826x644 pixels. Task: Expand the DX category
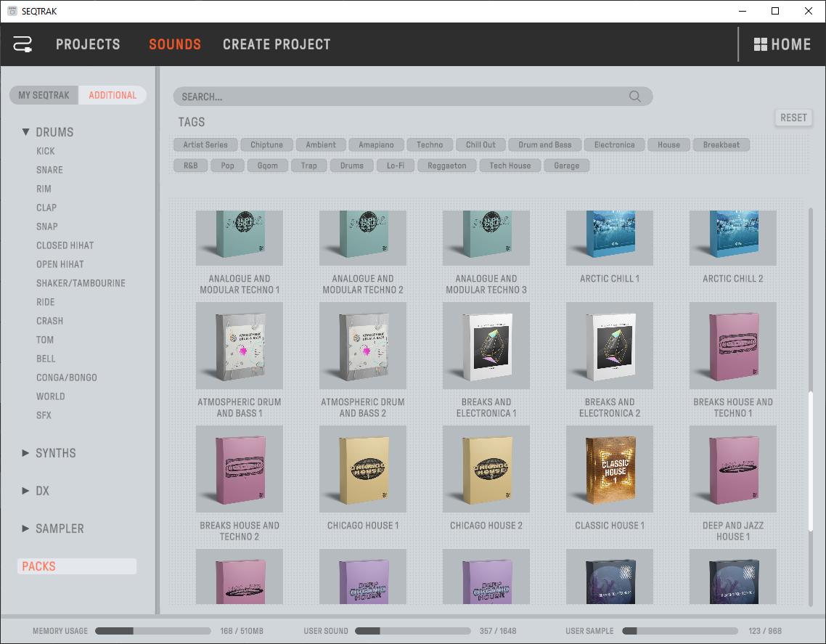coord(25,491)
